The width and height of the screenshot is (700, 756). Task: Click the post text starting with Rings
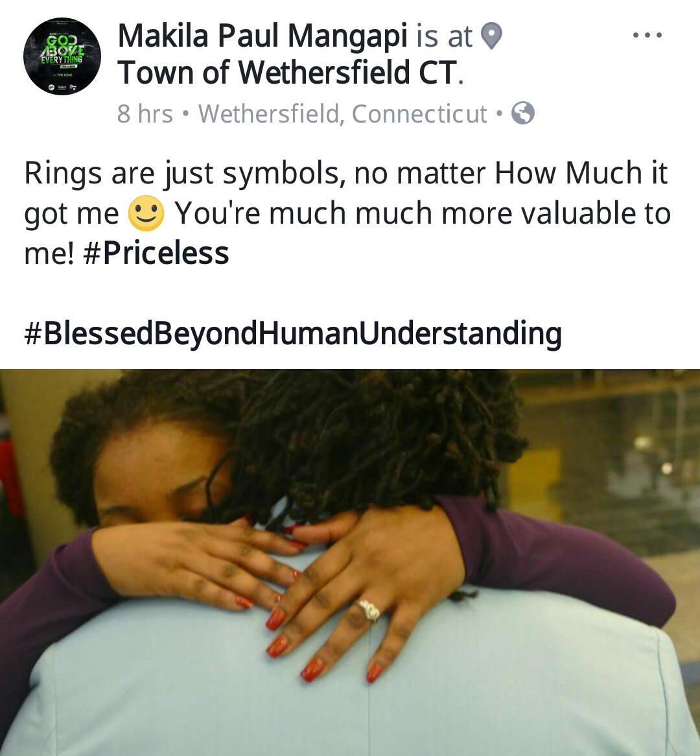(x=347, y=213)
